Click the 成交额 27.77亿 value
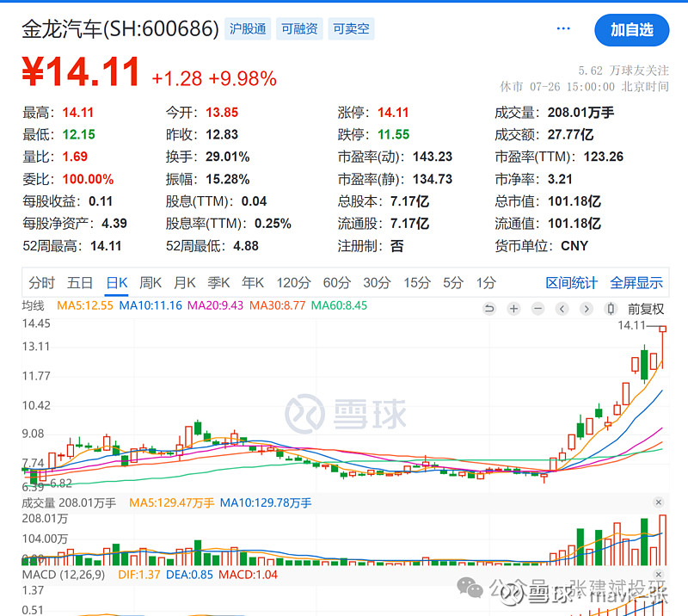Screen dimensions: 688x616 tap(570, 135)
